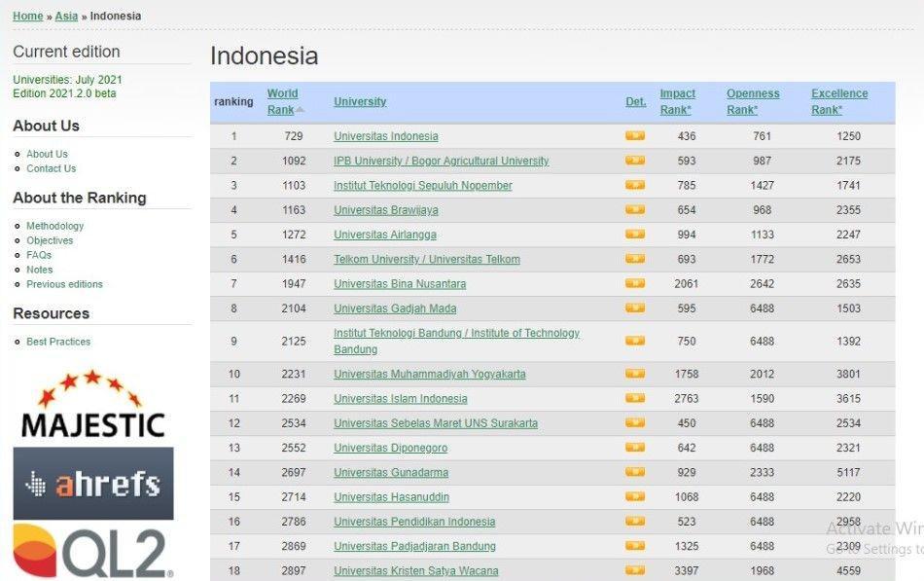Go to Asia breadcrumb link
The width and height of the screenshot is (924, 581).
pos(66,16)
